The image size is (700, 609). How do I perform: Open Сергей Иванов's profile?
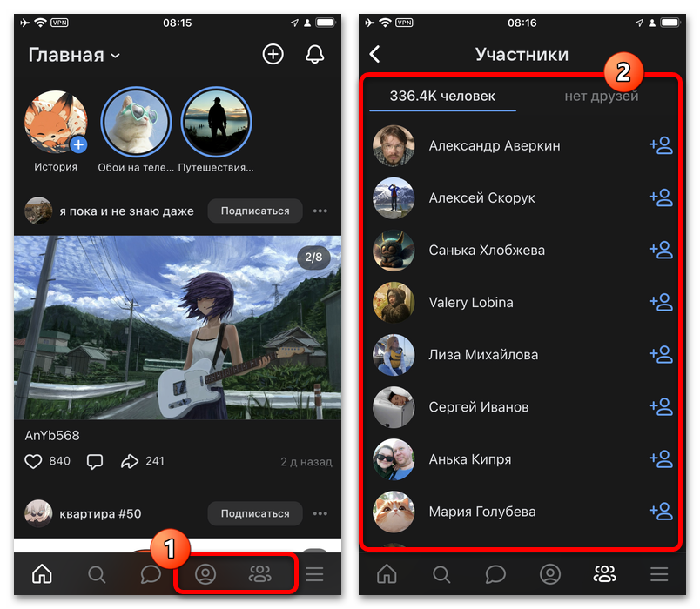coord(479,407)
